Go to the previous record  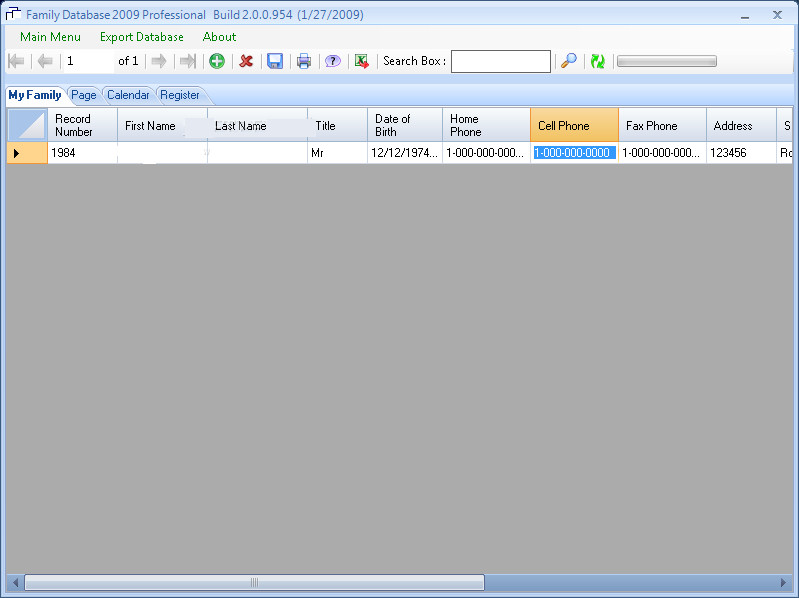click(45, 62)
